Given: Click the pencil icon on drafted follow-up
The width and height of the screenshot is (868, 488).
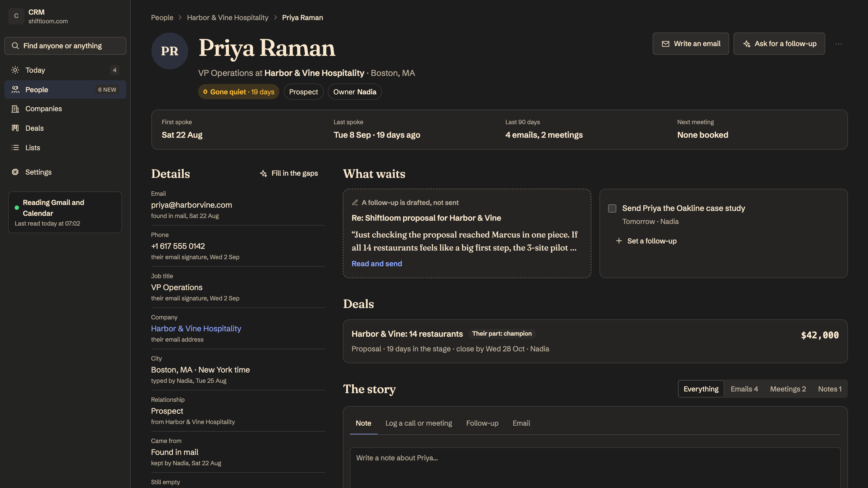Looking at the screenshot, I should tap(355, 203).
